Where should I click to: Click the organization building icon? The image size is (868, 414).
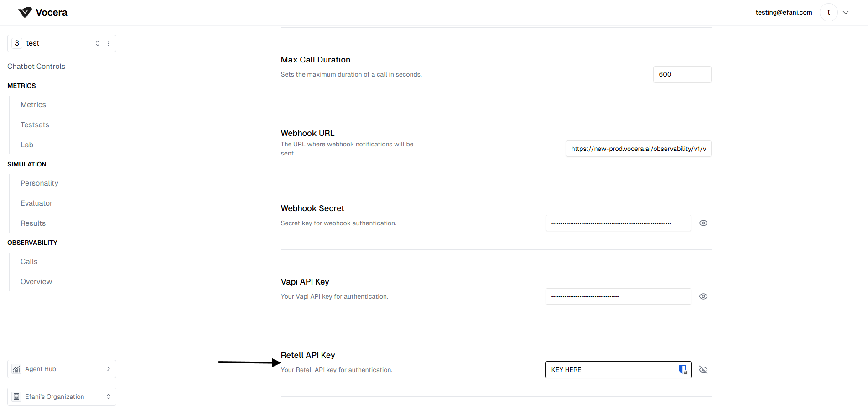[x=16, y=397]
